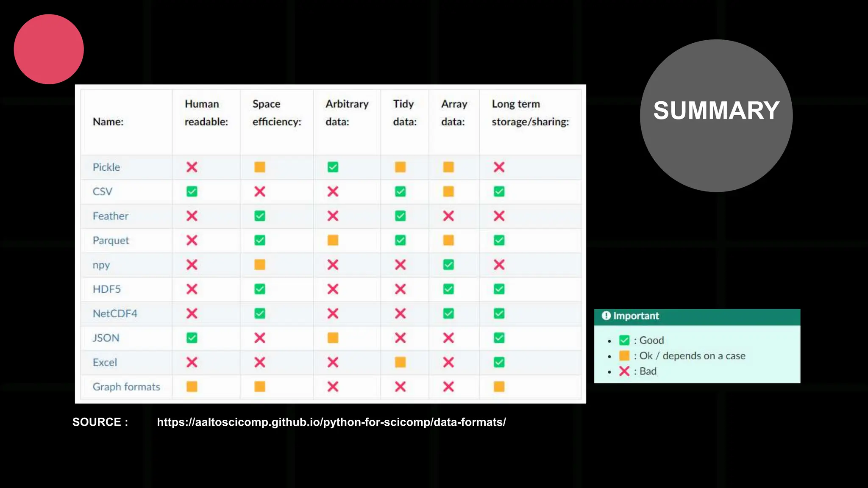
Task: Click the NetCDF4 format name
Action: pos(115,313)
